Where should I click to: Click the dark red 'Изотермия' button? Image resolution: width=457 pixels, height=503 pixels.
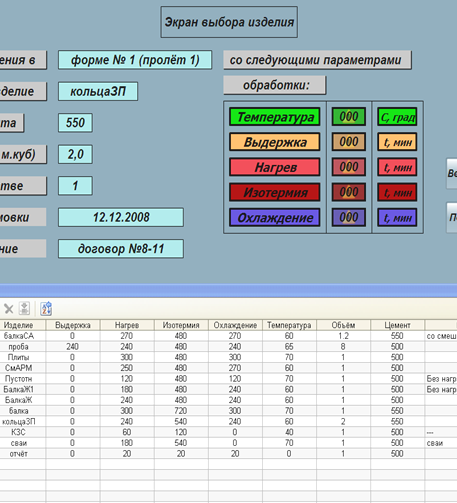275,192
